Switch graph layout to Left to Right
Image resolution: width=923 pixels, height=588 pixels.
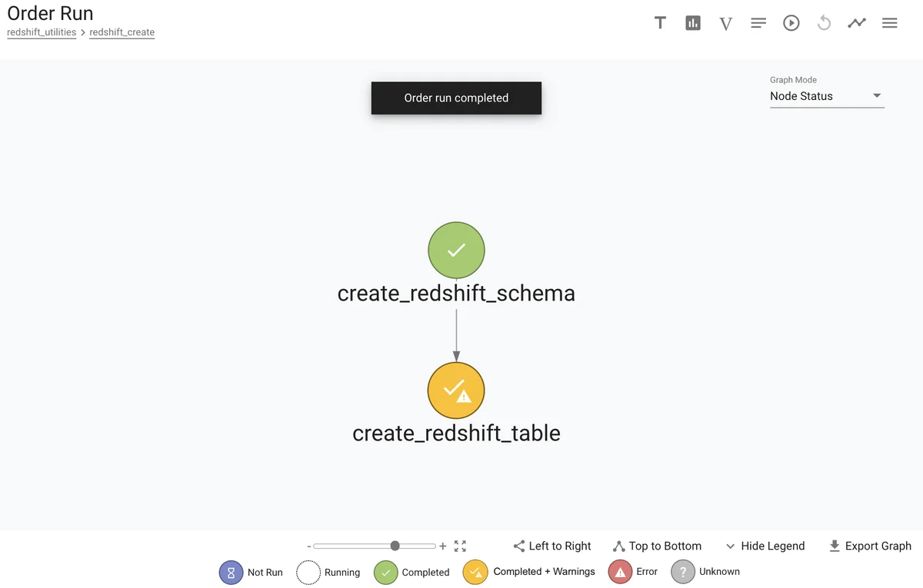click(552, 546)
